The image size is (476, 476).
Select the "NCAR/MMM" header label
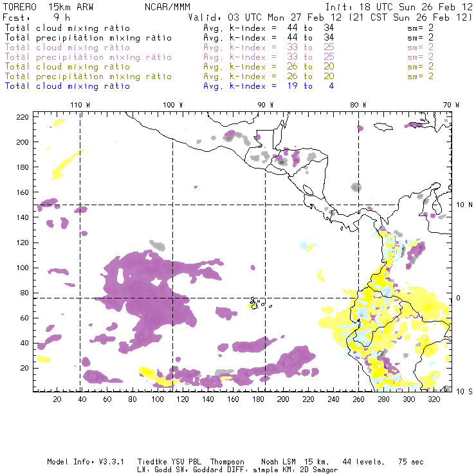click(x=167, y=7)
